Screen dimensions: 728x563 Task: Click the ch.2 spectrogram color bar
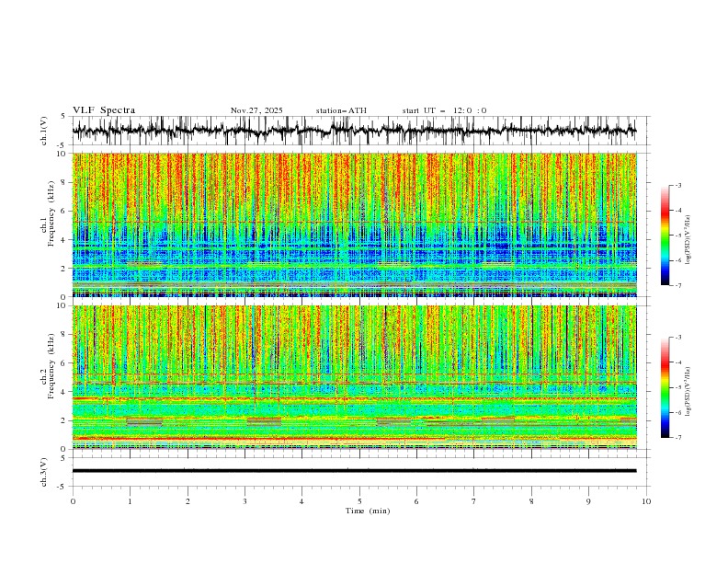pos(665,387)
